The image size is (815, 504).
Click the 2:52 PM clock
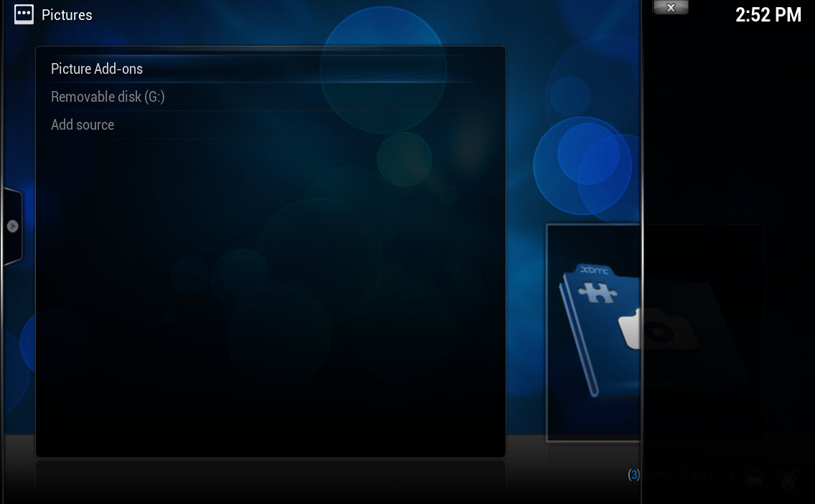768,15
